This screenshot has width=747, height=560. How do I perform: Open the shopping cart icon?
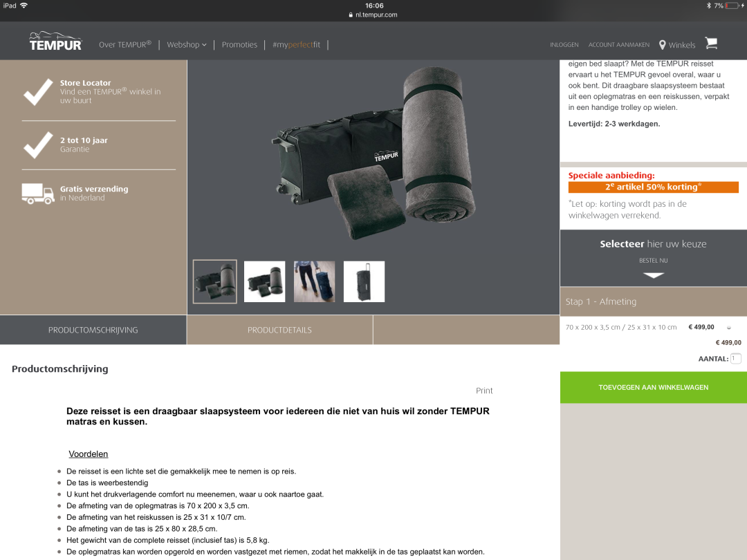tap(711, 44)
